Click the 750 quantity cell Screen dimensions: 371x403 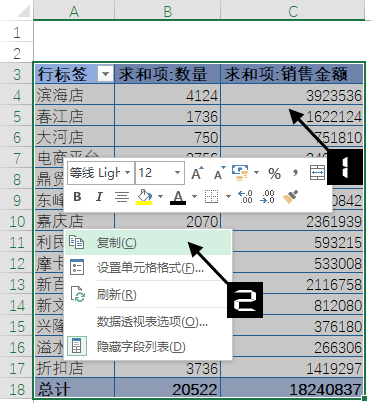[x=167, y=137]
